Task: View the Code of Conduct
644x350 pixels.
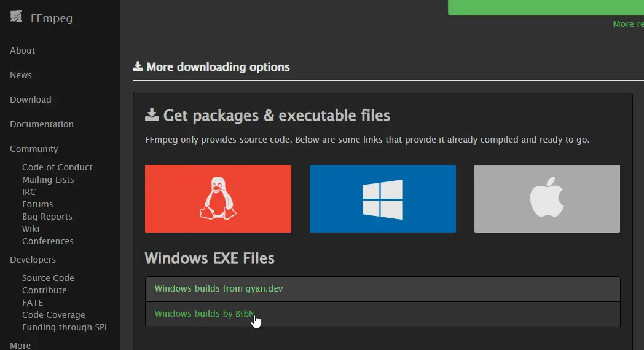Action: point(57,167)
